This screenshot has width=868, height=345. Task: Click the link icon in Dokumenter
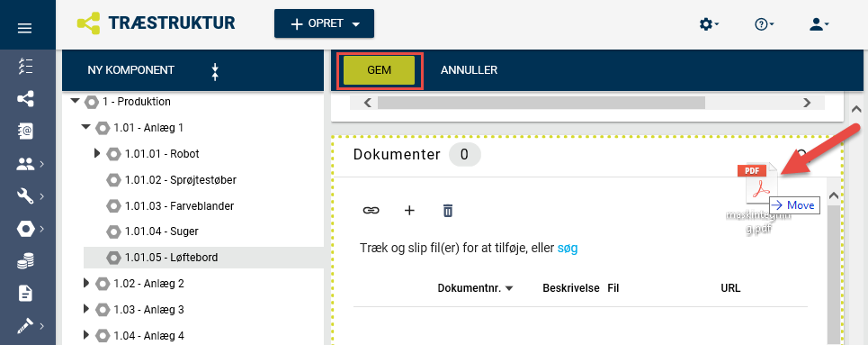[x=371, y=210]
